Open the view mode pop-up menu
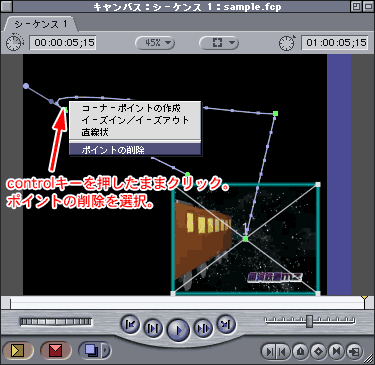Image resolution: width=375 pixels, height=365 pixels. [219, 43]
